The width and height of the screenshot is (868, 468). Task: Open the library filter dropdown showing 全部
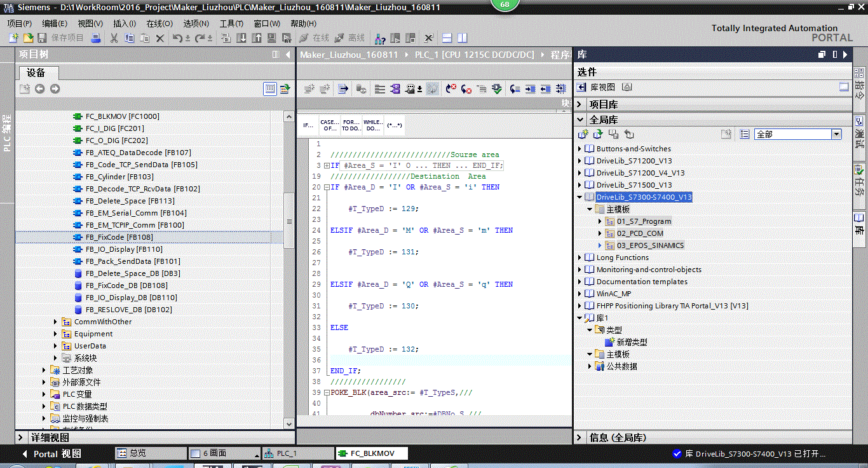click(836, 134)
